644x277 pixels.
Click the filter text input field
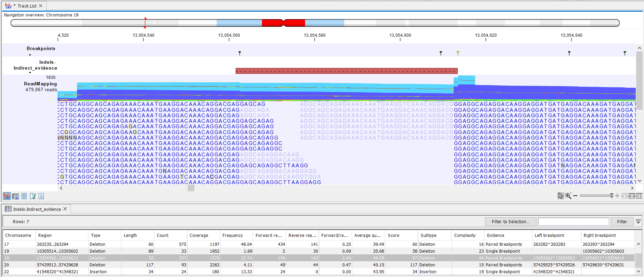tap(573, 221)
